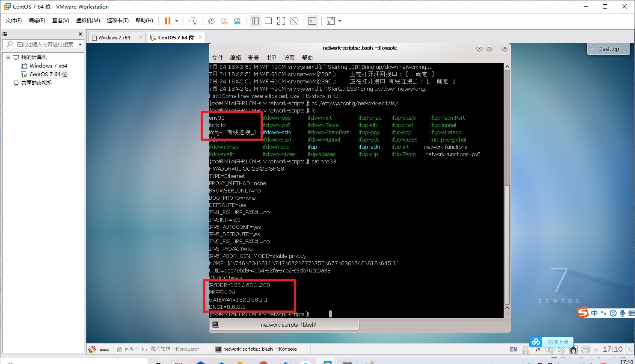Click the 17:10 panel clock
The height and width of the screenshot is (364, 635).
click(612, 349)
